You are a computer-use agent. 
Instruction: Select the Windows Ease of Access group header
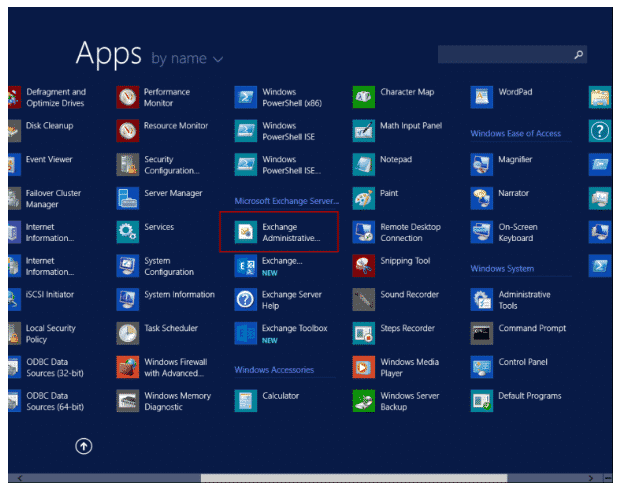(515, 133)
